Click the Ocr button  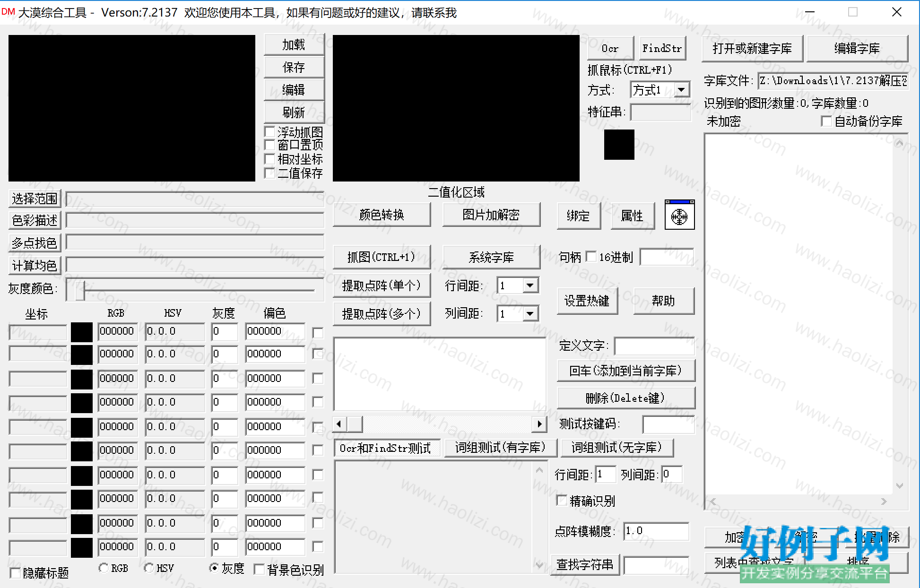pyautogui.click(x=610, y=48)
